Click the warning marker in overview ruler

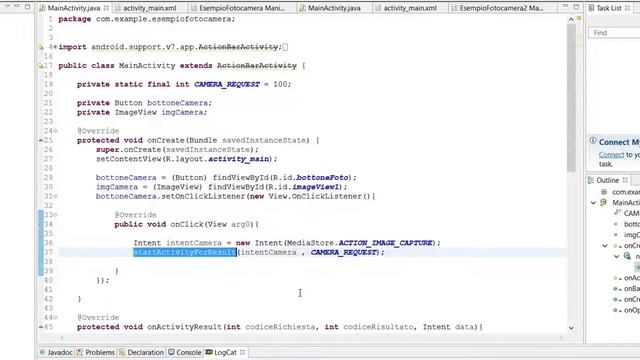pos(579,19)
